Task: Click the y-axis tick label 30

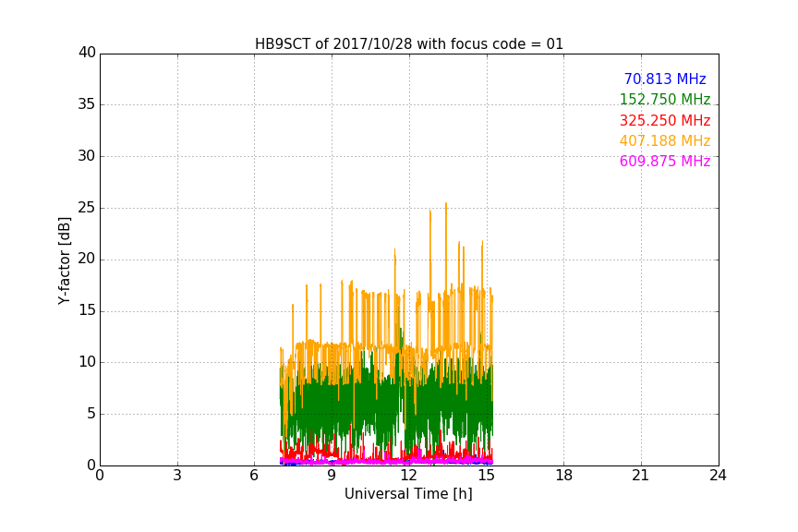Action: click(x=87, y=156)
